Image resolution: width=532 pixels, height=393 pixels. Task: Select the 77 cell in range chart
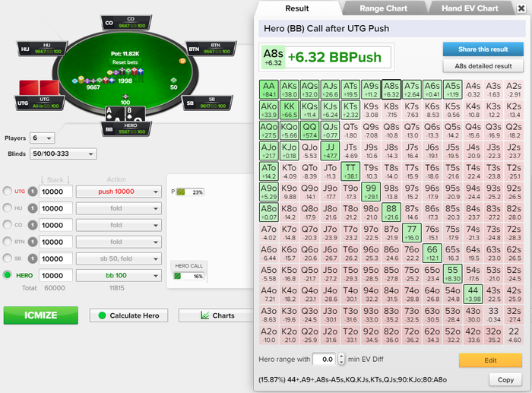[x=412, y=233]
